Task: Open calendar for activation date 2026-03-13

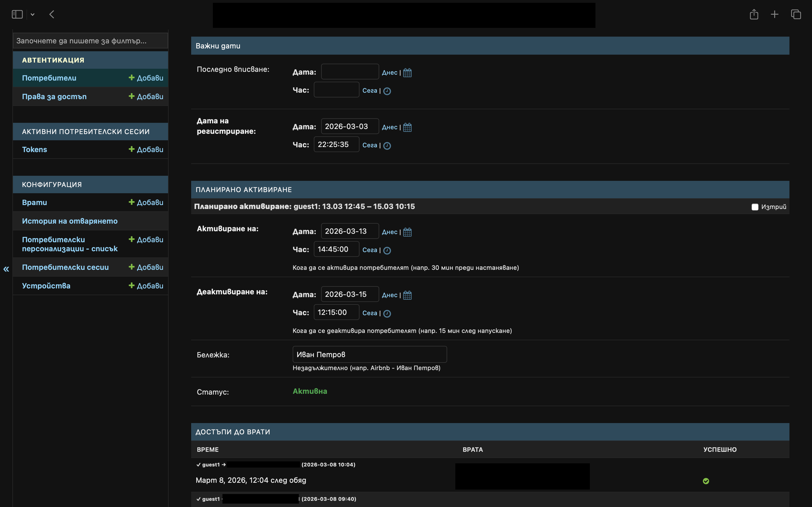Action: (407, 232)
